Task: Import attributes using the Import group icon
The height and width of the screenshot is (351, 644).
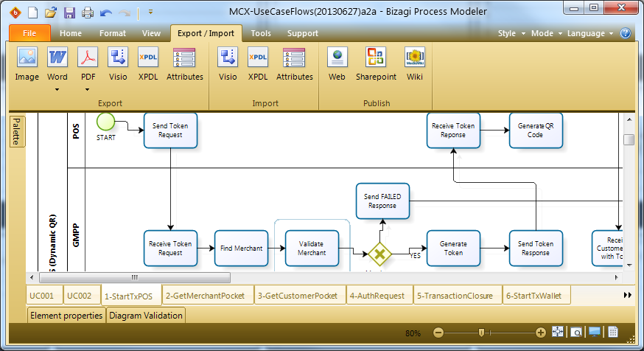Action: (x=294, y=58)
